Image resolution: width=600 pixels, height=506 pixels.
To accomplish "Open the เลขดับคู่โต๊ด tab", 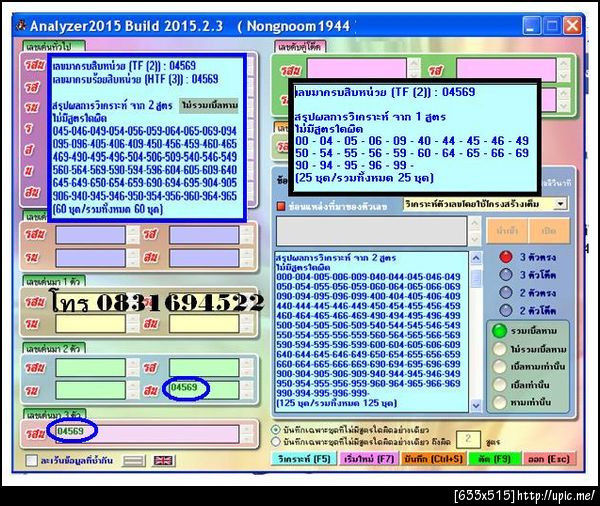I will coord(300,47).
